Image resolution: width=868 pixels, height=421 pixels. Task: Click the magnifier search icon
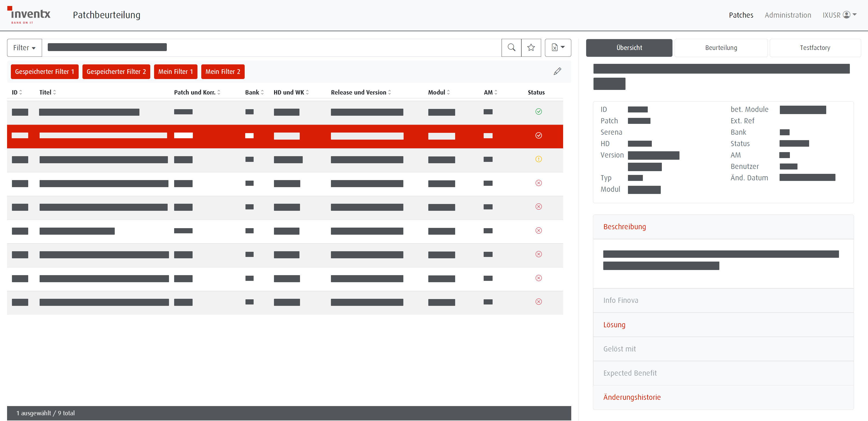(x=511, y=48)
